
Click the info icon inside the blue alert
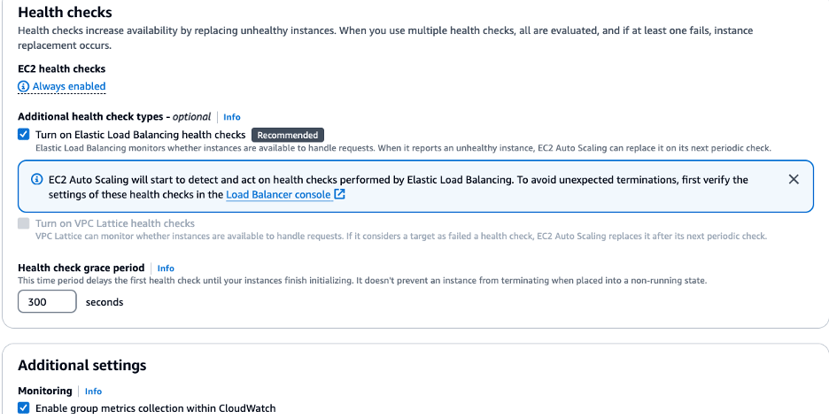coord(36,180)
